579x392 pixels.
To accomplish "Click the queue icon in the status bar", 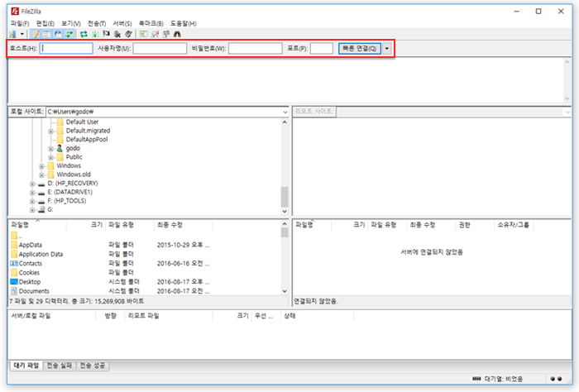I will point(476,379).
